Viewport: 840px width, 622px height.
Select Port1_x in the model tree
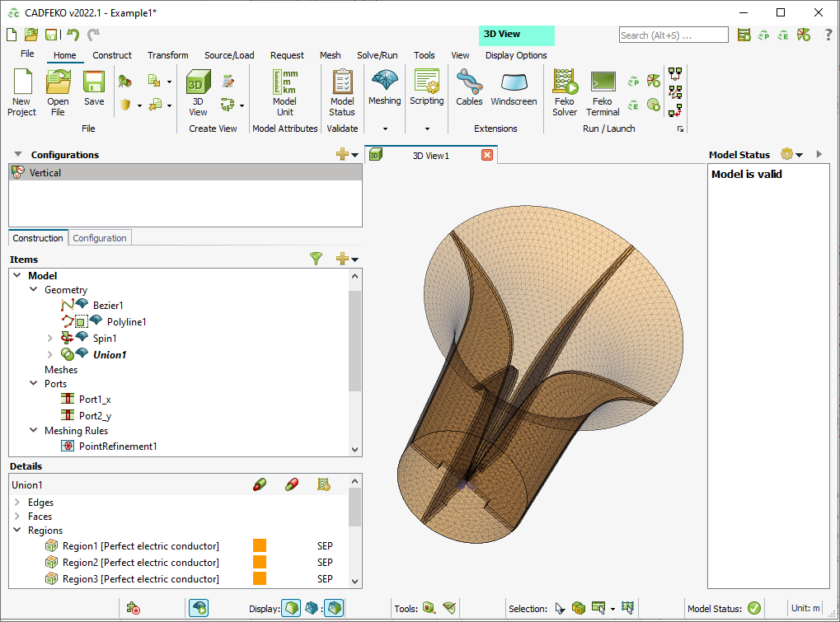point(94,399)
